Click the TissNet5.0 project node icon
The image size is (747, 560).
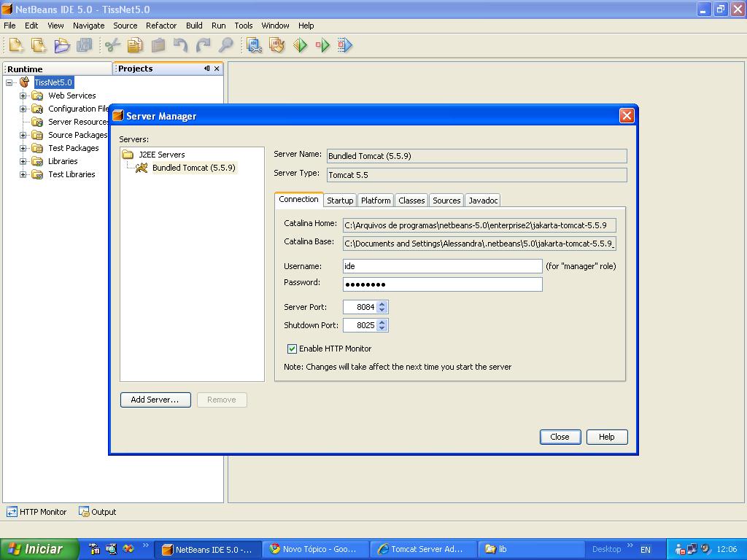tap(24, 82)
